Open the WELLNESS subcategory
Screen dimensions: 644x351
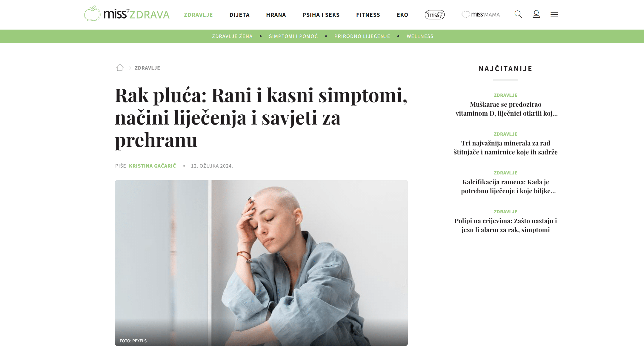(420, 36)
